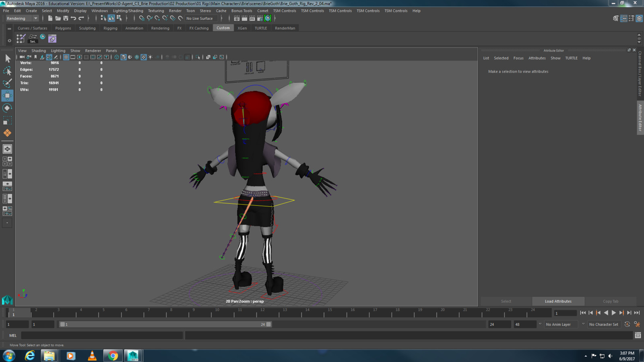Switch to the Rigging shelf tab
Image resolution: width=644 pixels, height=362 pixels.
(x=110, y=28)
